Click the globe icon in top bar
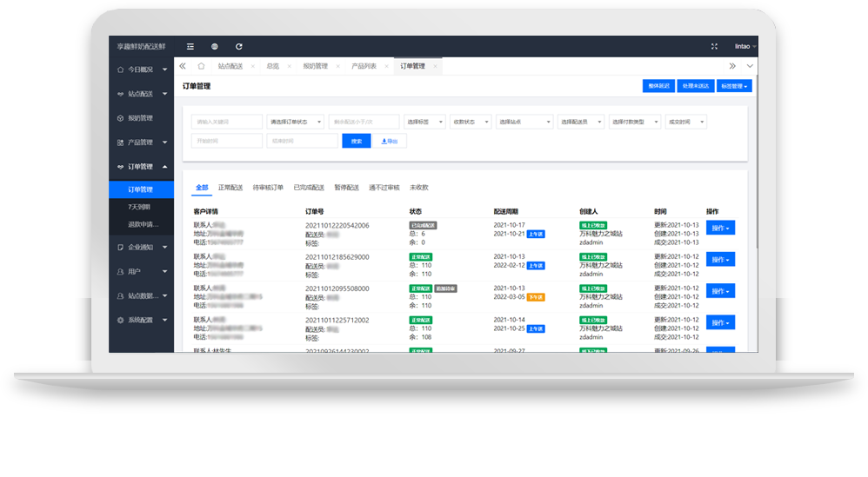868x477 pixels. click(x=215, y=46)
